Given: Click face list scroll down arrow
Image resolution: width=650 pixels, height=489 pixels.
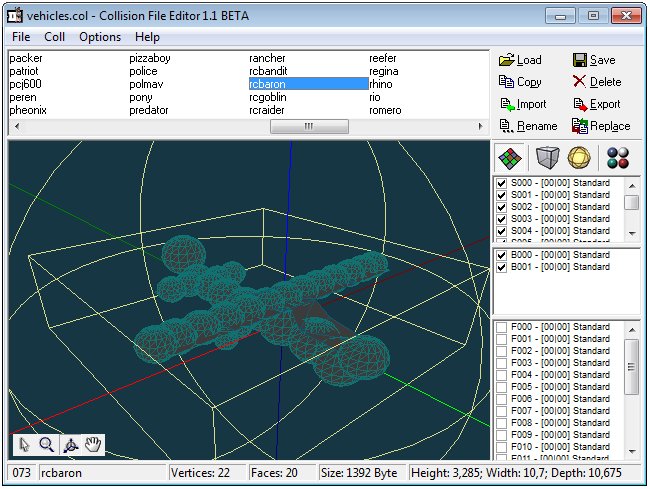Looking at the screenshot, I should (x=632, y=451).
